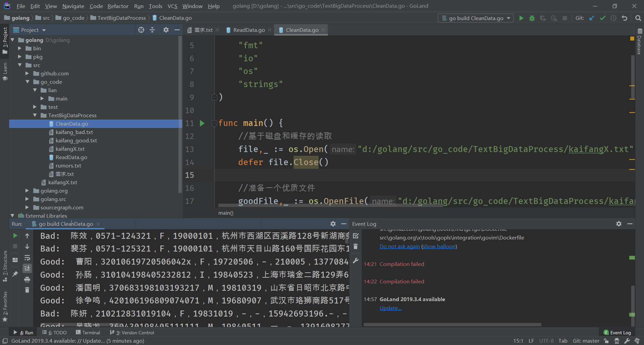Open the Project panel settings gear
The image size is (644, 345).
coord(166,30)
